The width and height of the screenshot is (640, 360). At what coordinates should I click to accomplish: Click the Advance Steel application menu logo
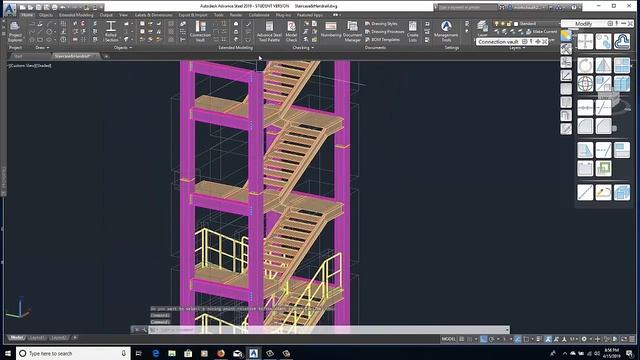click(10, 9)
